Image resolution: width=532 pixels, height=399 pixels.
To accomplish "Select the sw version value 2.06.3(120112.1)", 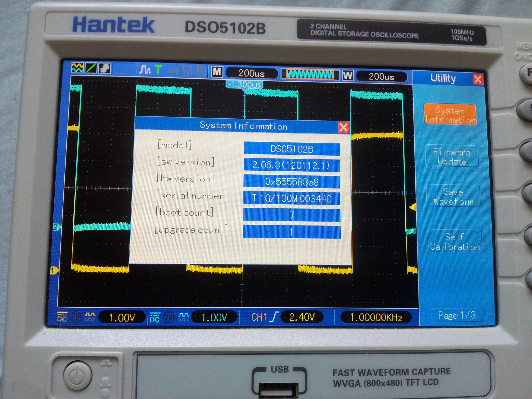I will coord(291,165).
